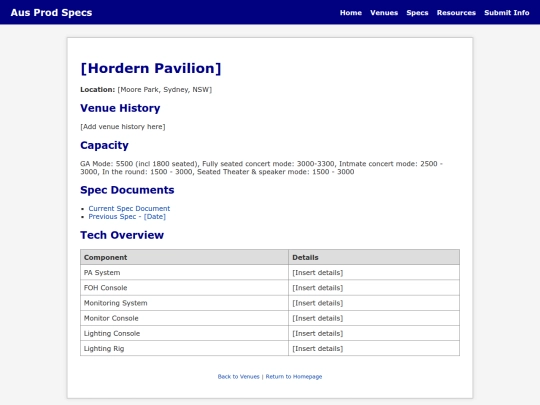Select the Lighting Console table cell
The image size is (540, 405).
coord(184,333)
